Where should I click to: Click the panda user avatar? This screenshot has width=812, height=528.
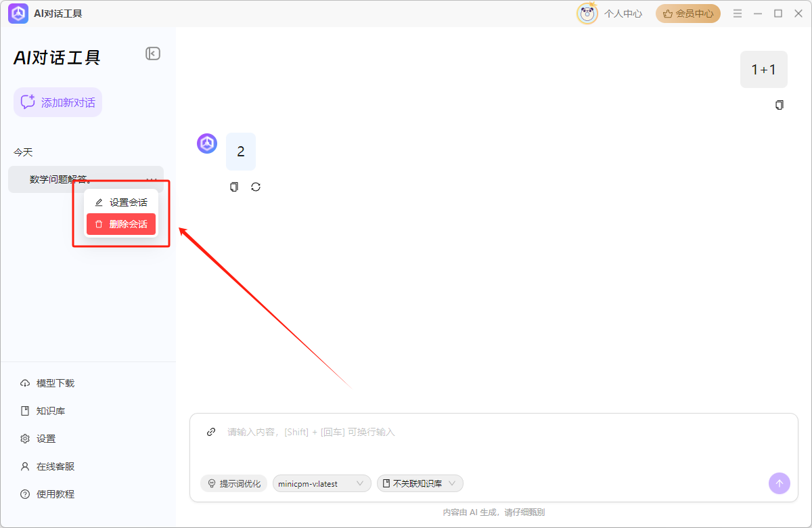pos(587,14)
